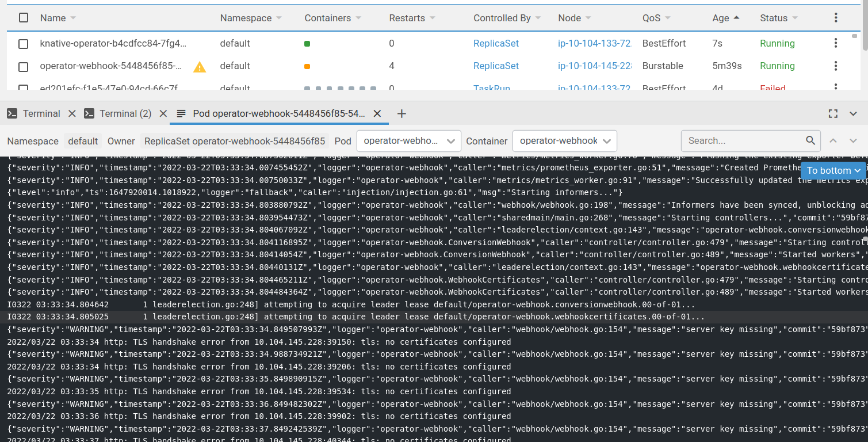
Task: Open the Pod selector dropdown
Action: (408, 140)
